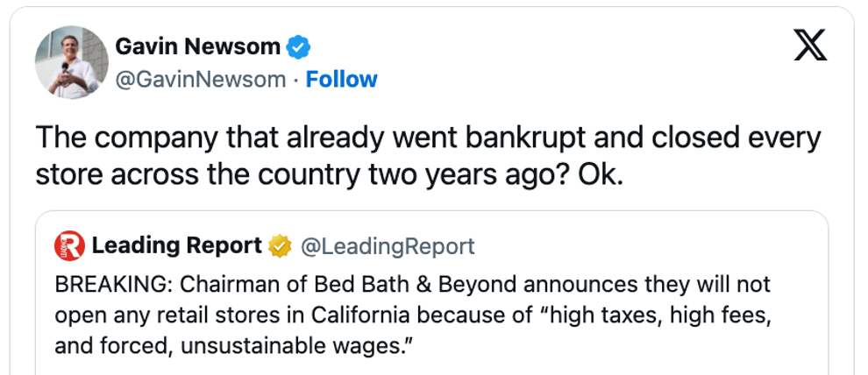
Task: Visit the @GavinNewsom handle
Action: 202,79
